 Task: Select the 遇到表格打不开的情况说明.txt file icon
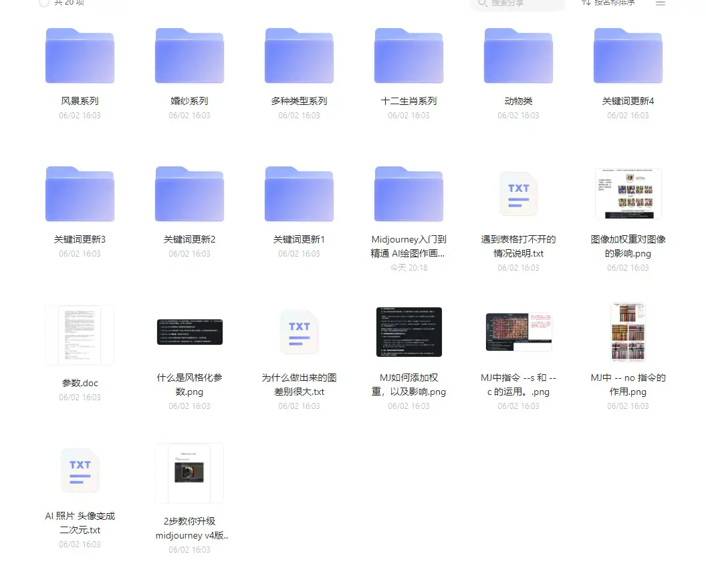click(x=518, y=194)
